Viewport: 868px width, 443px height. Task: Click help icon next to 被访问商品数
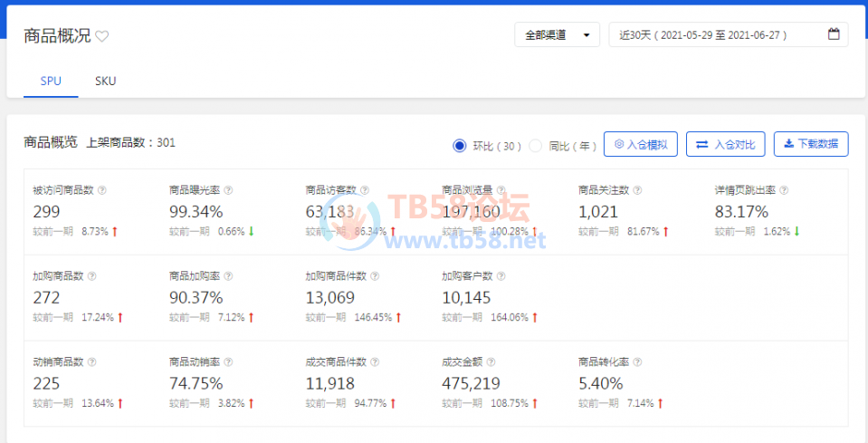(x=102, y=190)
